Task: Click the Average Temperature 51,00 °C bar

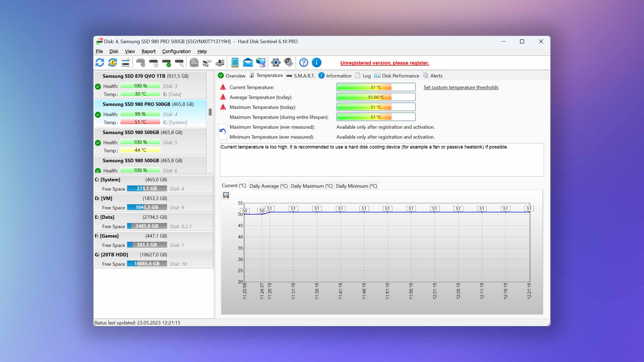Action: tap(376, 97)
